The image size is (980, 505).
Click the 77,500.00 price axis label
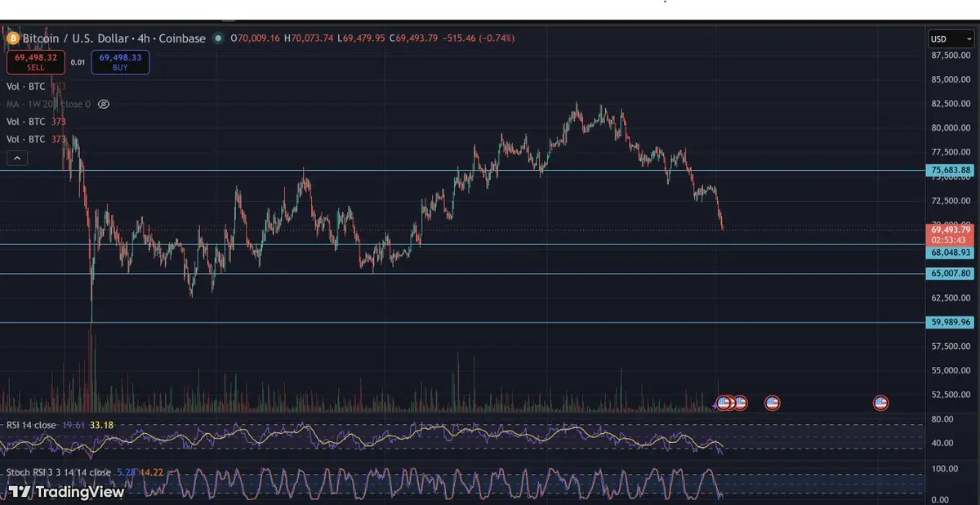[x=951, y=153]
